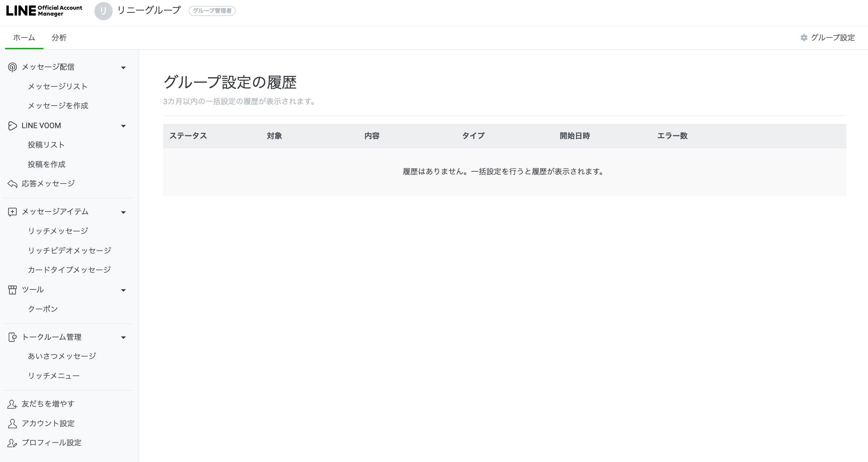
Task: Switch to the 分析 tab
Action: (x=59, y=38)
